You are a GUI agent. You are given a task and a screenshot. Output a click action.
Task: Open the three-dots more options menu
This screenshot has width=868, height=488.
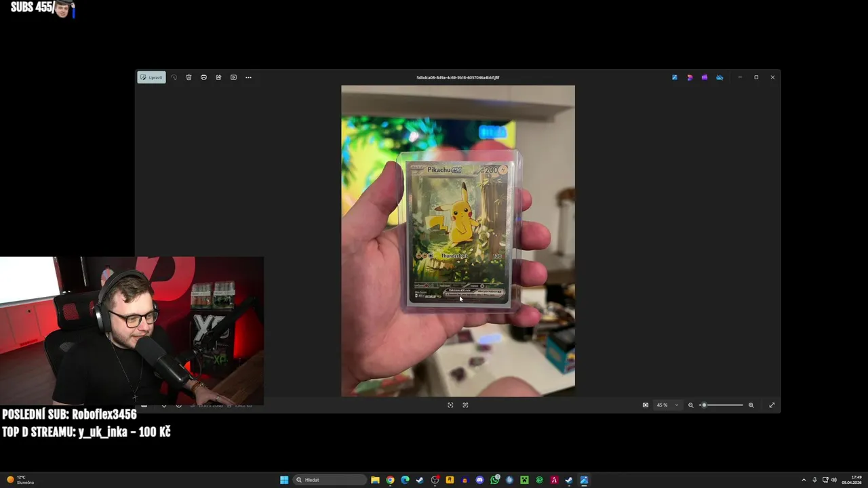248,77
